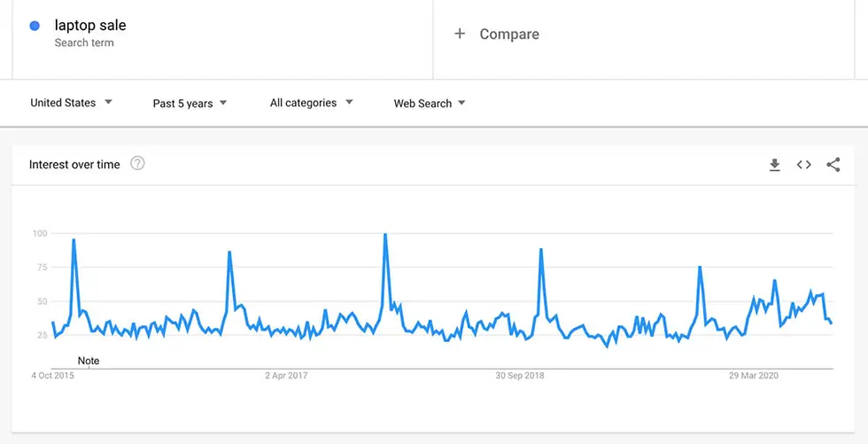Viewport: 868px width, 444px height.
Task: Expand the All categories dropdown
Action: [x=311, y=103]
